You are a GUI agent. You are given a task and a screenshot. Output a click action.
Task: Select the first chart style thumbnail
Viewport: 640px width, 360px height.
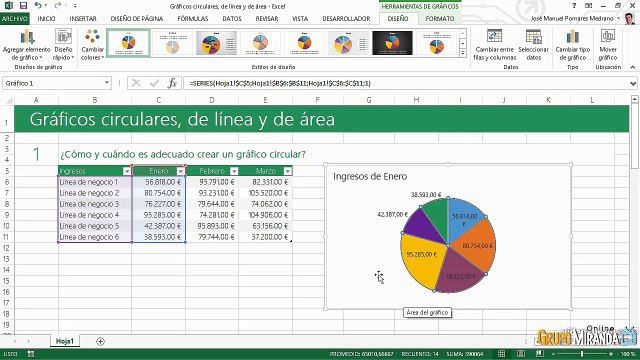(x=129, y=43)
